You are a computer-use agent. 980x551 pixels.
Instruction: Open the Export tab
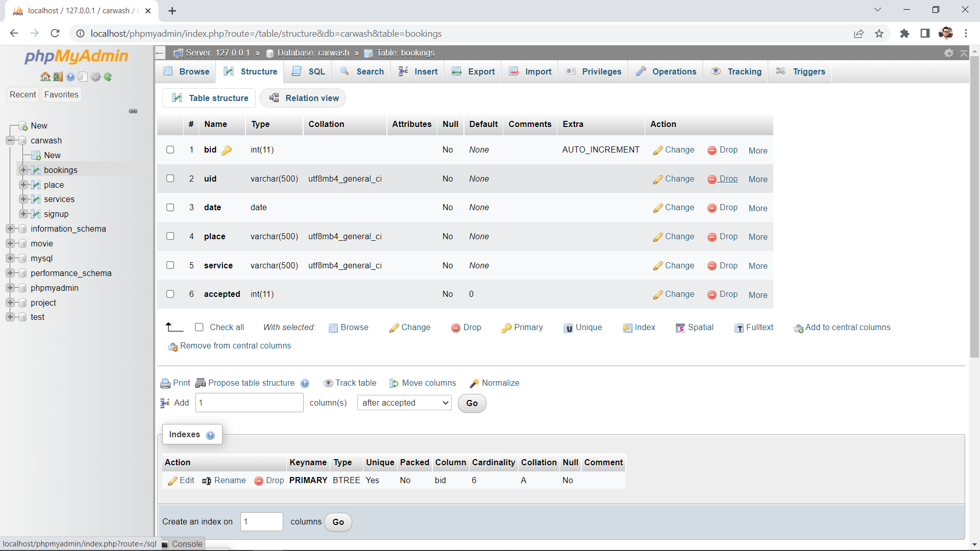tap(473, 71)
